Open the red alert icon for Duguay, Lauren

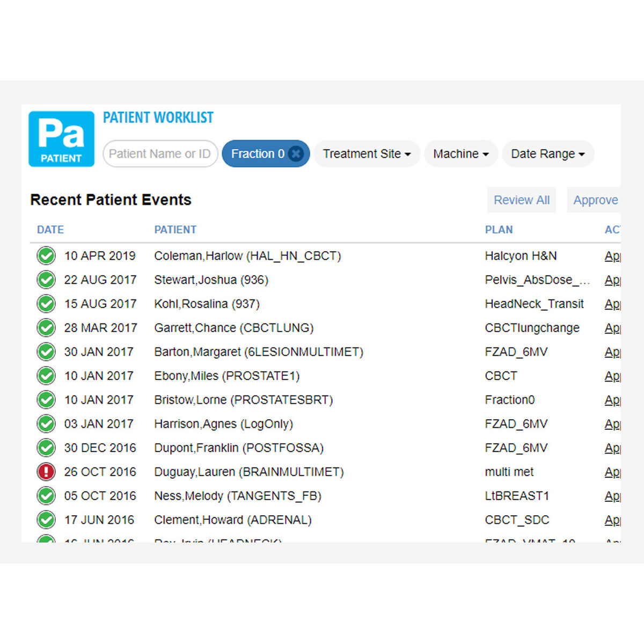click(x=46, y=472)
